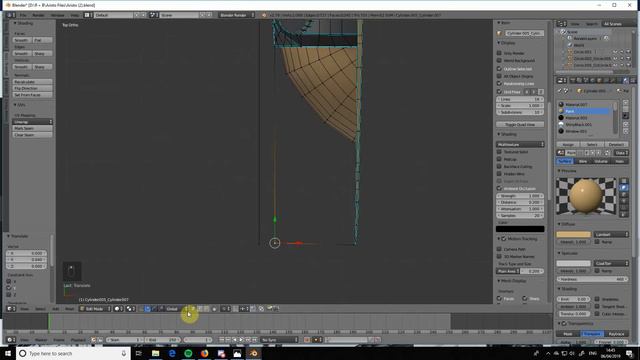Open the viewport shading mode selector
Viewport: 640px width, 360px height.
click(x=119, y=309)
